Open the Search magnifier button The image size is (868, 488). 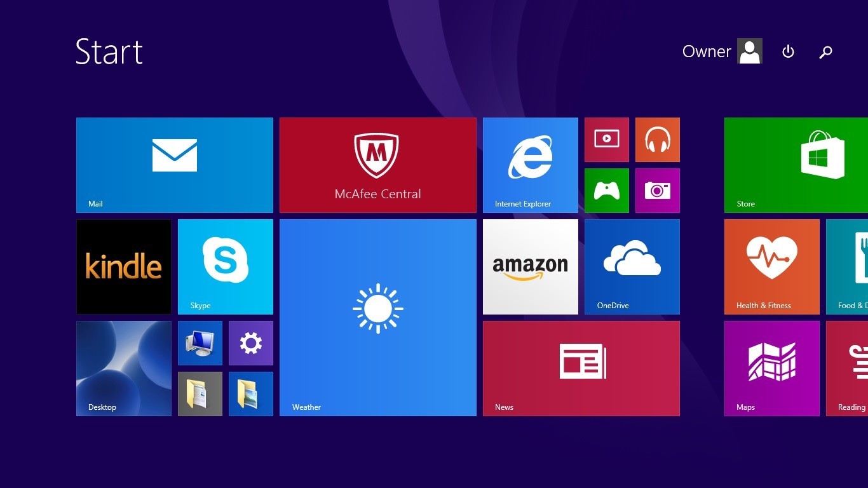[825, 51]
